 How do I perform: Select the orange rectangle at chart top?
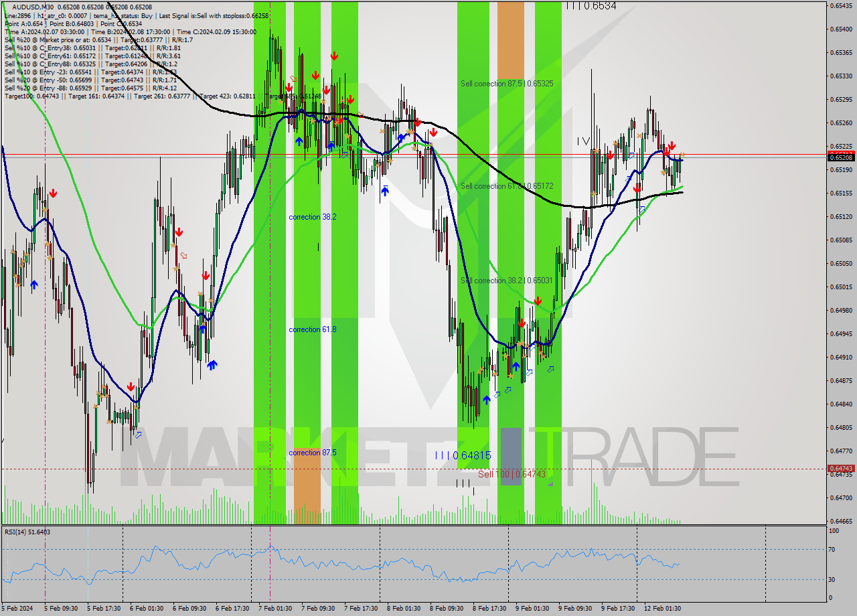tap(510, 40)
